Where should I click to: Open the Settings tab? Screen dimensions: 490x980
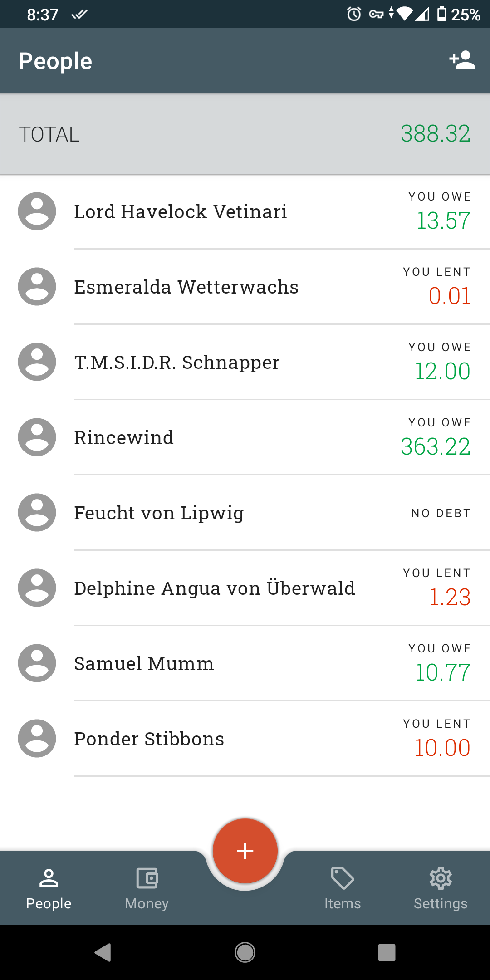tap(440, 888)
